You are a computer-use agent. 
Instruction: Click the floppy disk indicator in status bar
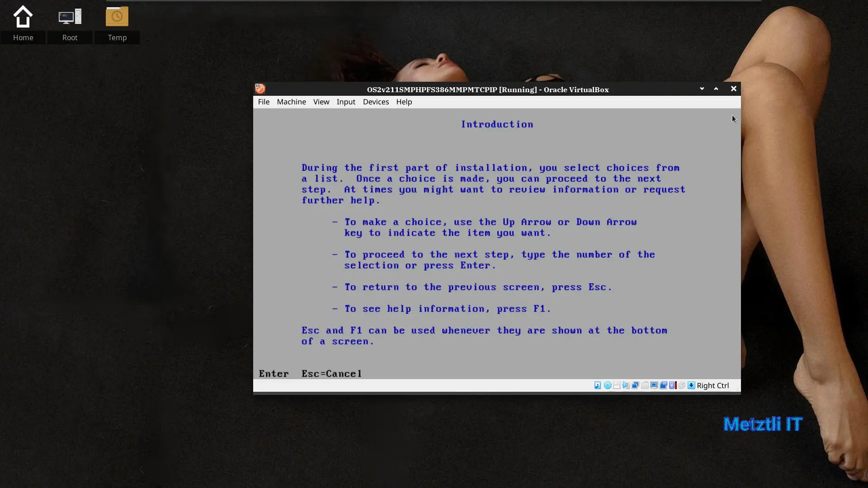pos(617,385)
